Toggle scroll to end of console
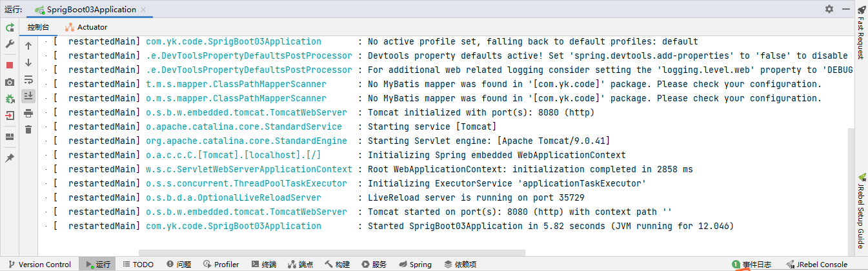The width and height of the screenshot is (868, 271). (x=28, y=96)
